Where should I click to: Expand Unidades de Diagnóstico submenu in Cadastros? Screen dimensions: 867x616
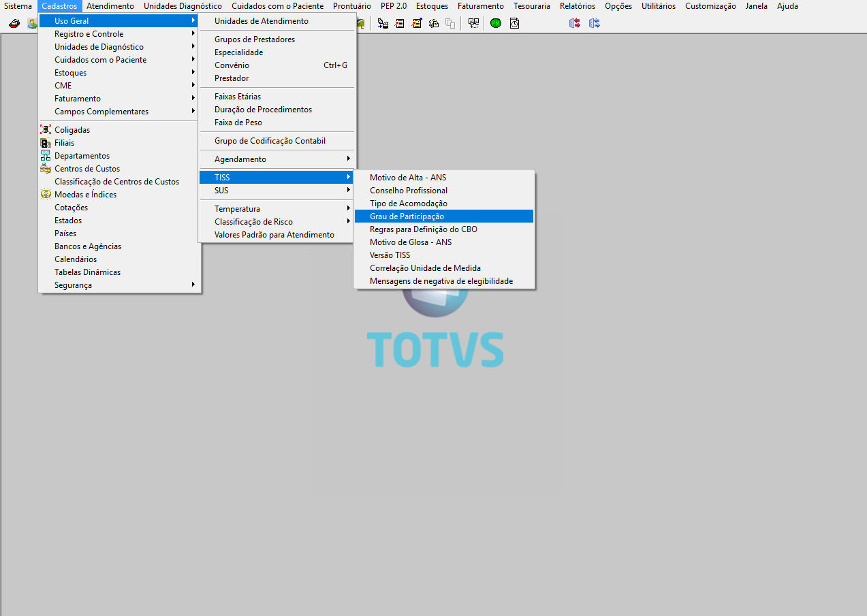(119, 47)
